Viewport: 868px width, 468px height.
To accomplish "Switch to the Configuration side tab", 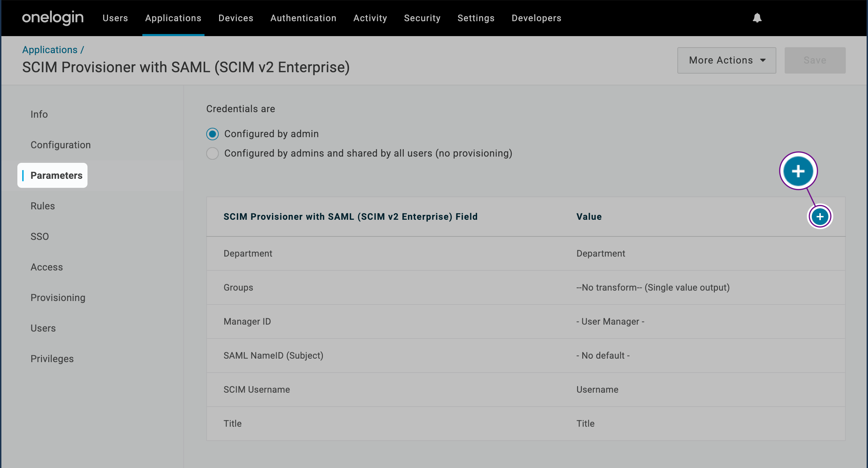I will (x=61, y=145).
